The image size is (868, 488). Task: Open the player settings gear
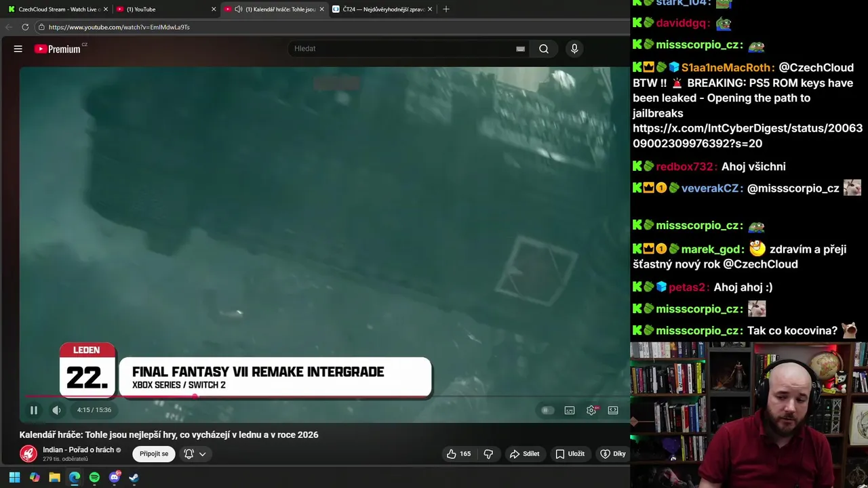591,410
